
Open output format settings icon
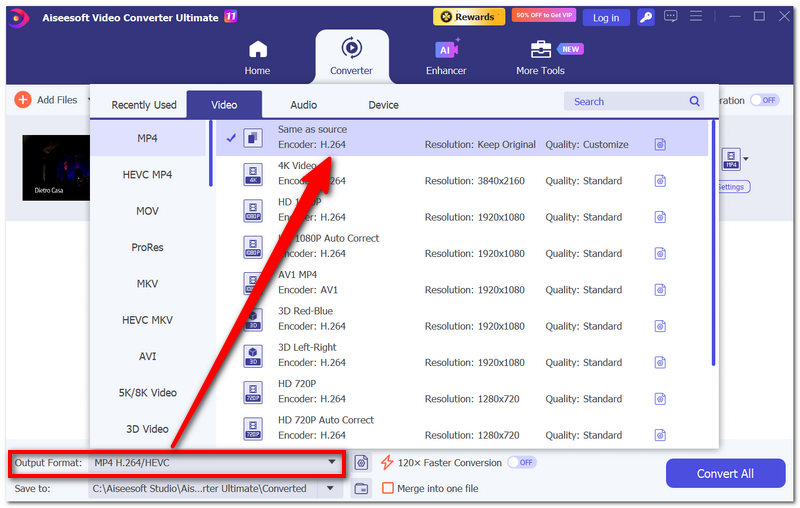pos(361,463)
